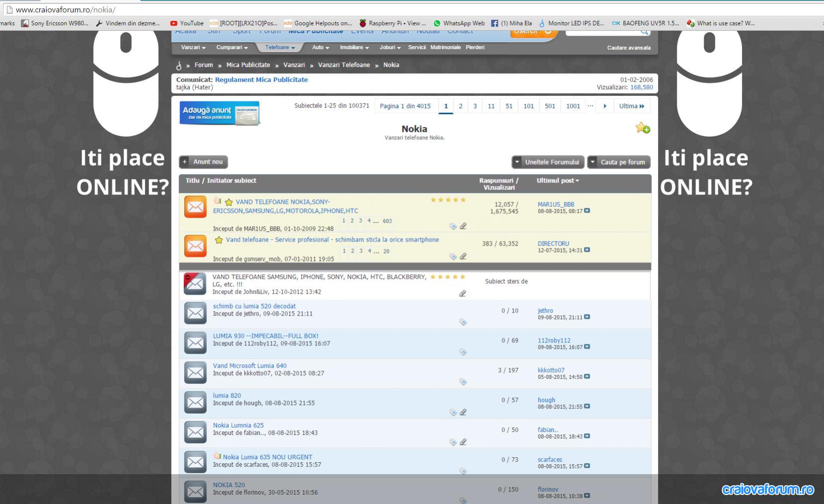Open Cauta pe forum dropdown
This screenshot has width=824, height=504.
pyautogui.click(x=619, y=162)
